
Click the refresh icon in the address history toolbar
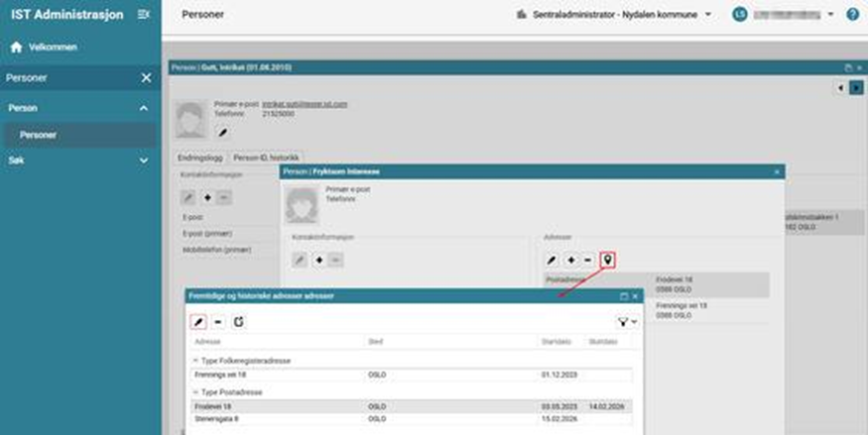(239, 322)
